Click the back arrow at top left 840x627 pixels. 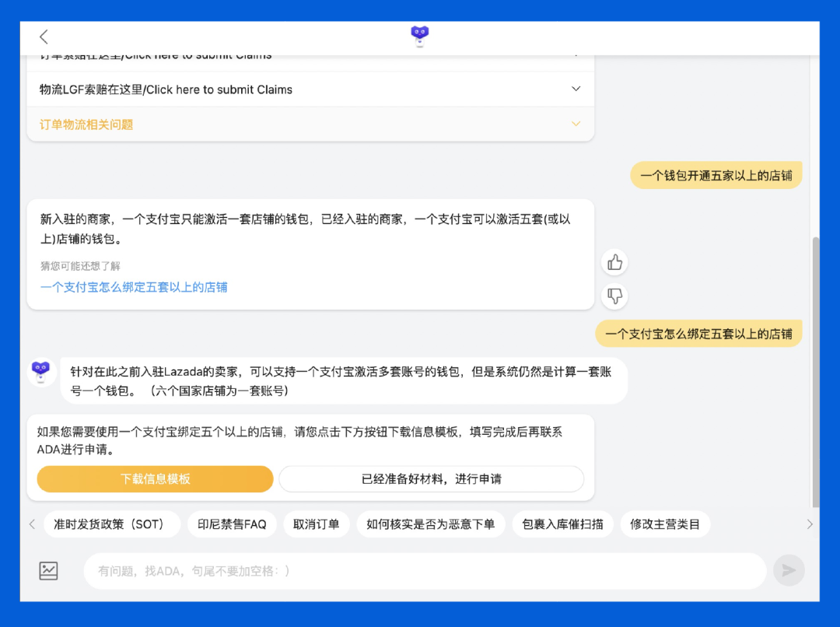coord(44,37)
